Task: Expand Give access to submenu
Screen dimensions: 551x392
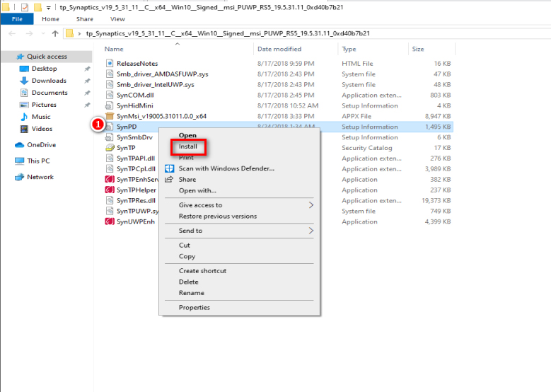Action: click(311, 205)
